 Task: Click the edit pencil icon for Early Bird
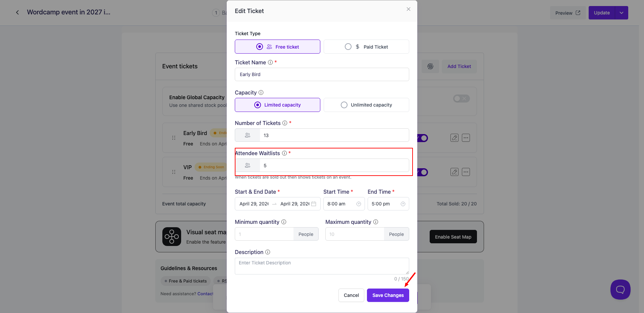pyautogui.click(x=454, y=138)
